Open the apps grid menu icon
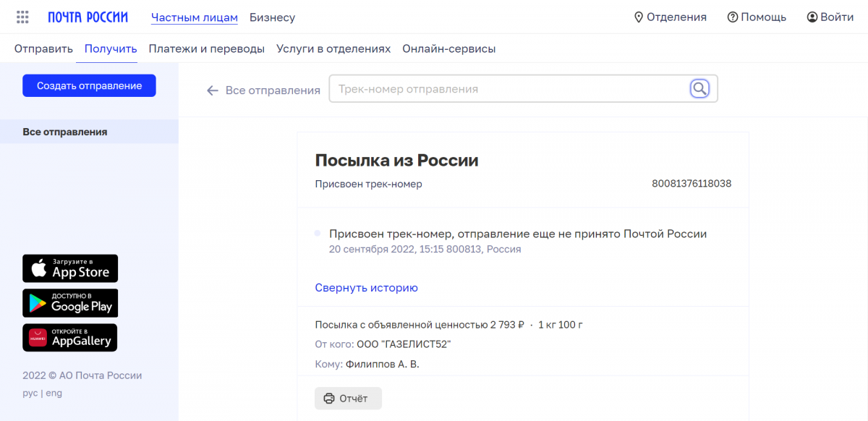Viewport: 868px width, 421px height. click(x=22, y=17)
